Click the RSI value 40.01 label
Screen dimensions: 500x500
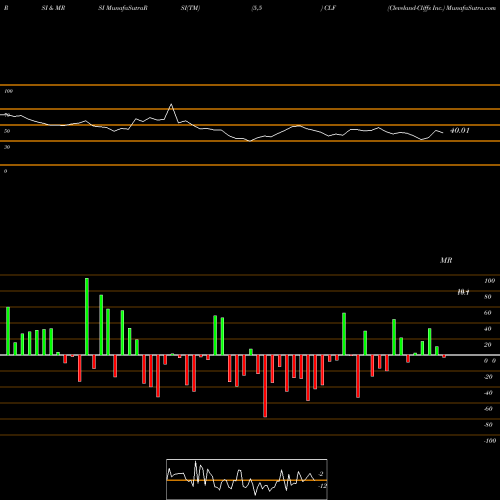(460, 130)
